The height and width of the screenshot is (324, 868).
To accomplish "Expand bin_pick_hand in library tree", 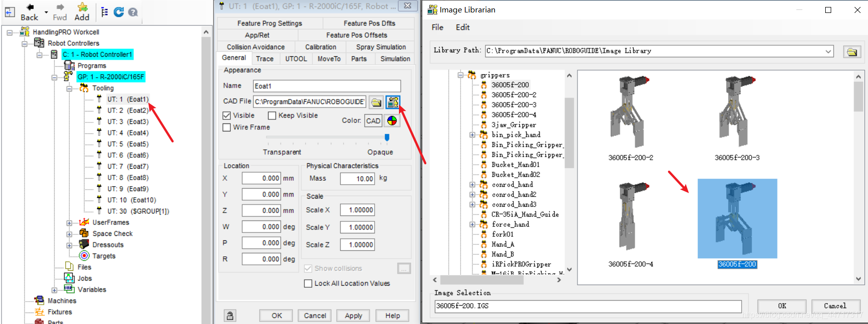I will (x=472, y=135).
